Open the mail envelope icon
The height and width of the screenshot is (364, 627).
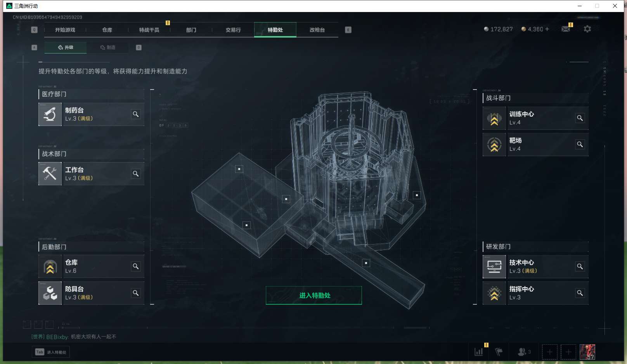click(566, 29)
